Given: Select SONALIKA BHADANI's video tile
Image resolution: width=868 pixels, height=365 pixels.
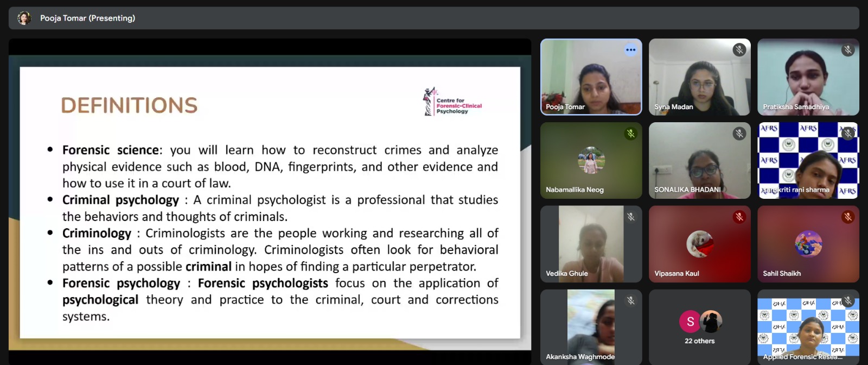Looking at the screenshot, I should coord(700,160).
